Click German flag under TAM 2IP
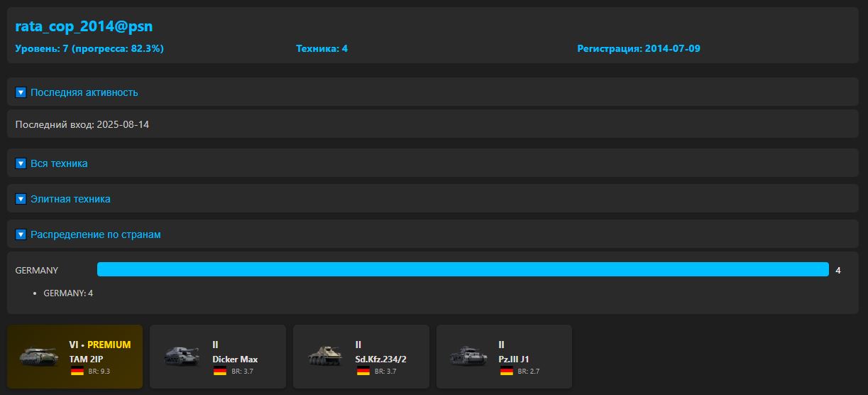The width and height of the screenshot is (868, 395). 77,371
